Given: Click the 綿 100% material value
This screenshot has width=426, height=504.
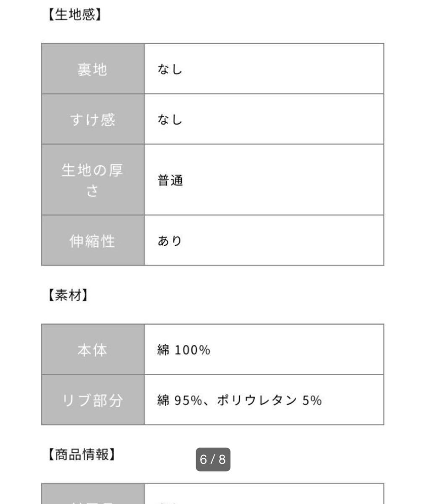Looking at the screenshot, I should pos(184,350).
